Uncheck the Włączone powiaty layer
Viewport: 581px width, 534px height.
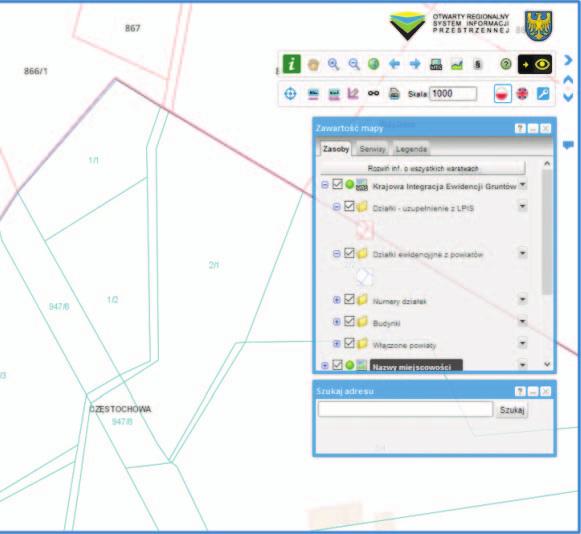pos(349,343)
